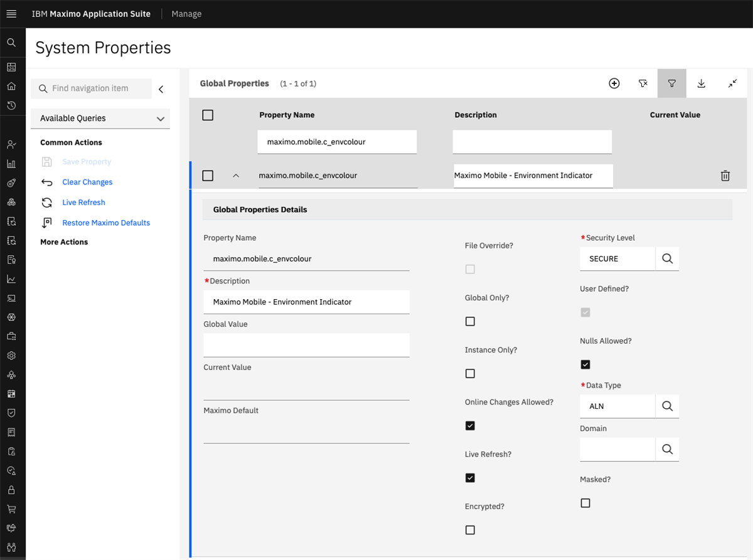The height and width of the screenshot is (560, 753).
Task: Click the empty Domain field
Action: tap(617, 449)
